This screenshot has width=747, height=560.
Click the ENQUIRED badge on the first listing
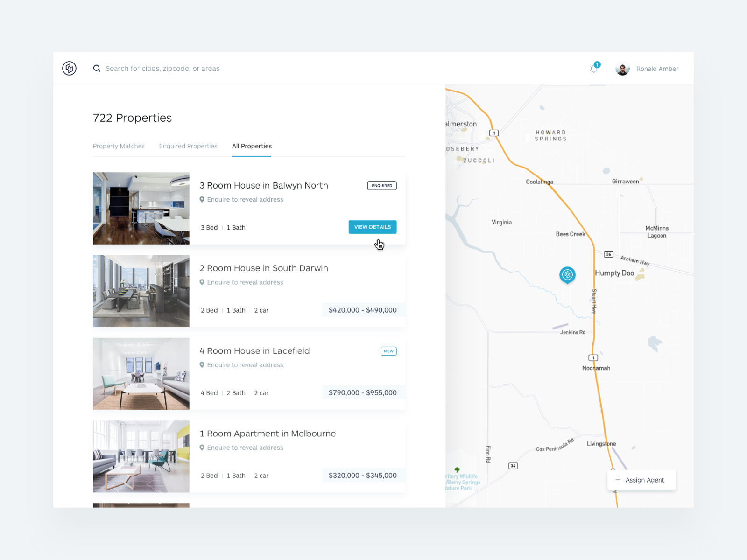[381, 185]
